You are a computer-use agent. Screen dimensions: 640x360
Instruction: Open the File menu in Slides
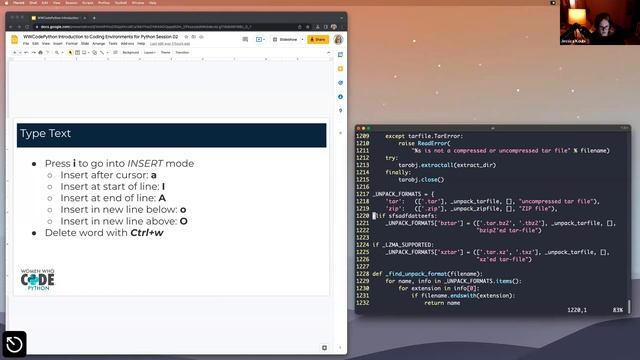pyautogui.click(x=26, y=44)
